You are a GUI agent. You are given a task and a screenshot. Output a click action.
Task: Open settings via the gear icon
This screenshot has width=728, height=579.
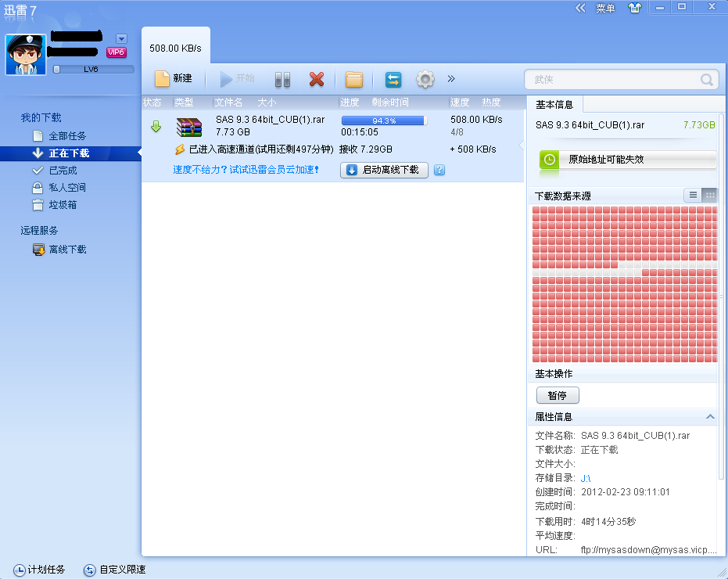pos(425,80)
